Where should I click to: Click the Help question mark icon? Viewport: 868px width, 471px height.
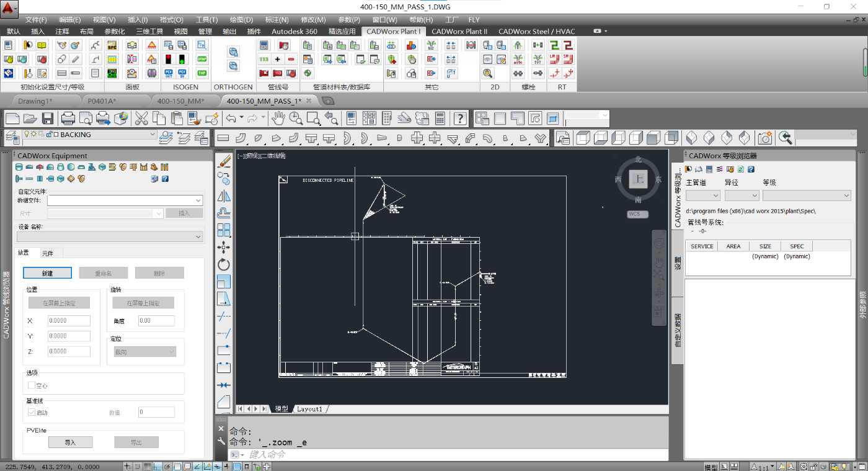(460, 119)
